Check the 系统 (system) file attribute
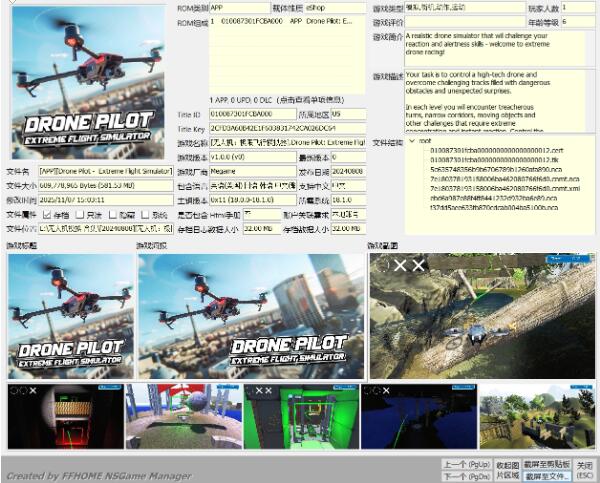Viewport: 600px width, 483px height. (x=145, y=215)
